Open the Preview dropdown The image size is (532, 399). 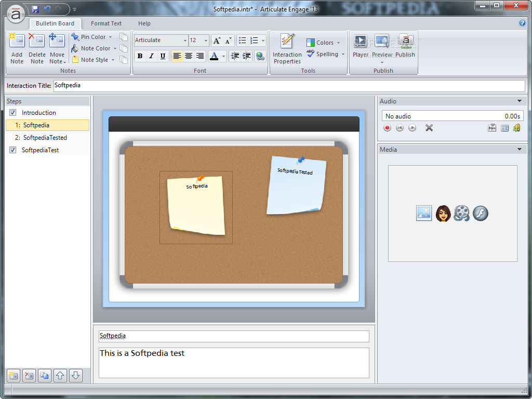click(x=382, y=63)
